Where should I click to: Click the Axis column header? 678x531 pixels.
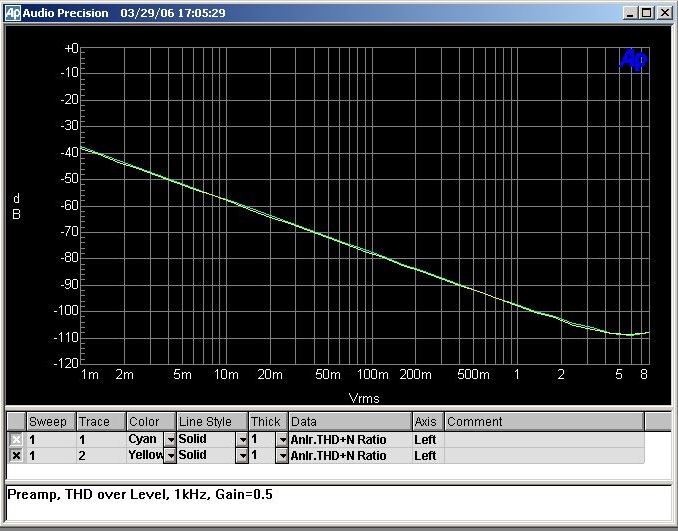coord(427,422)
